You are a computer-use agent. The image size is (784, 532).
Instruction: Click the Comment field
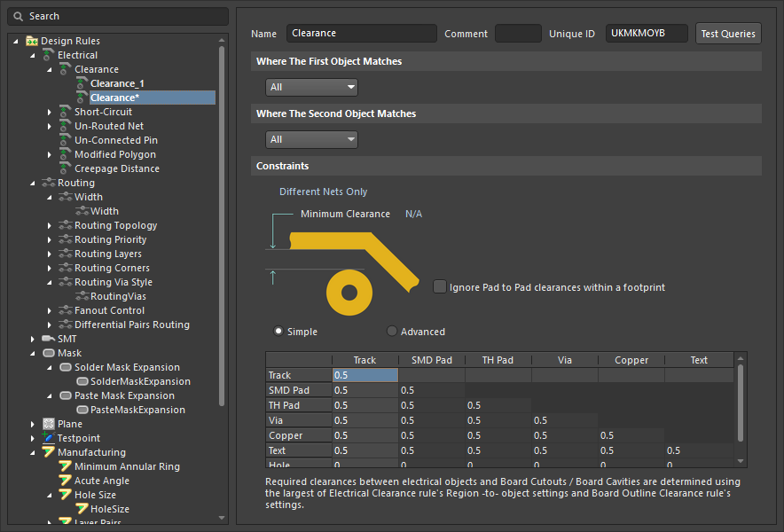click(518, 34)
